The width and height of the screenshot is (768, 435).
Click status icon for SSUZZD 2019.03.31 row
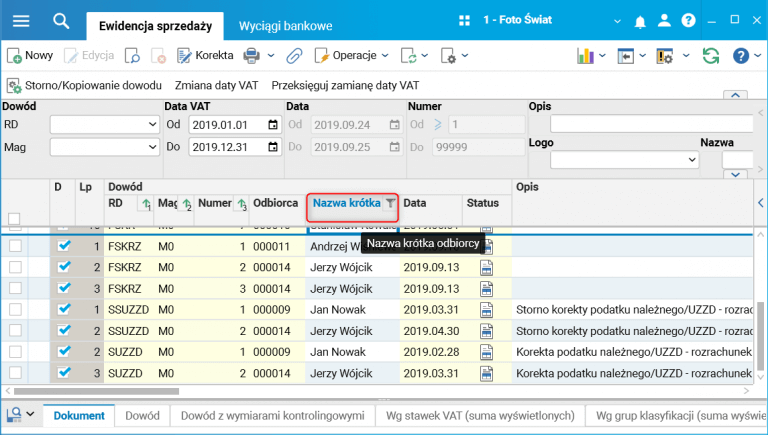pos(486,310)
